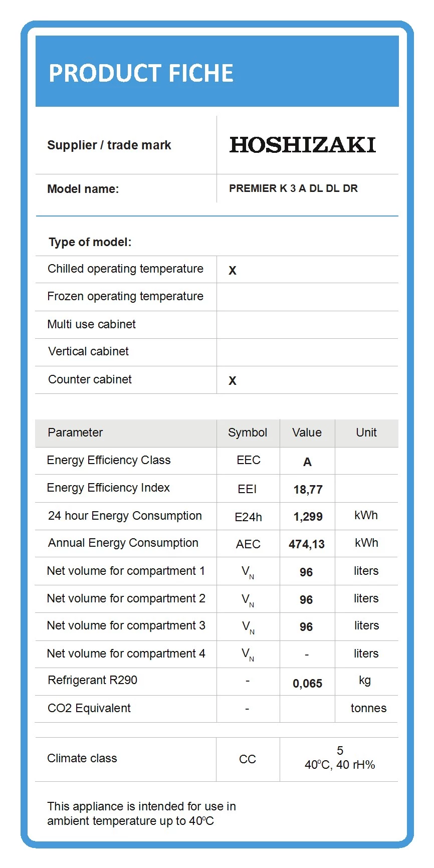Click the Refrigerant R290 value 0,065
Screen dimensions: 434x868
click(307, 684)
